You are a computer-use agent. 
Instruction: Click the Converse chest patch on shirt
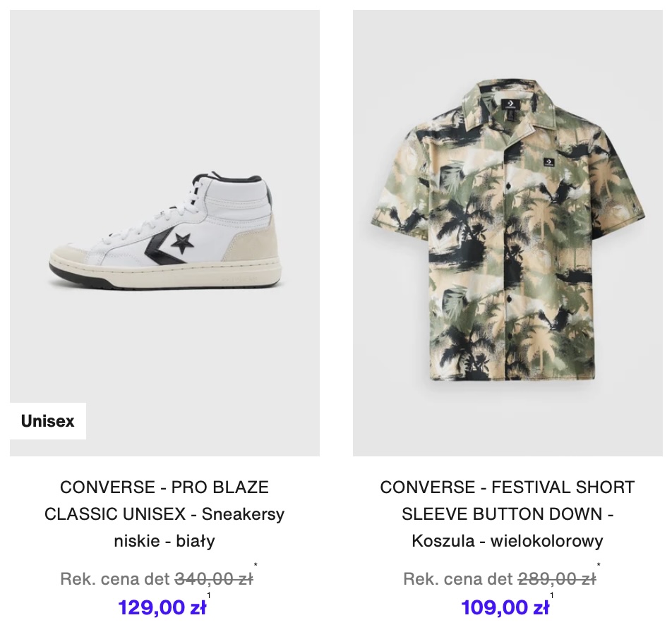549,162
